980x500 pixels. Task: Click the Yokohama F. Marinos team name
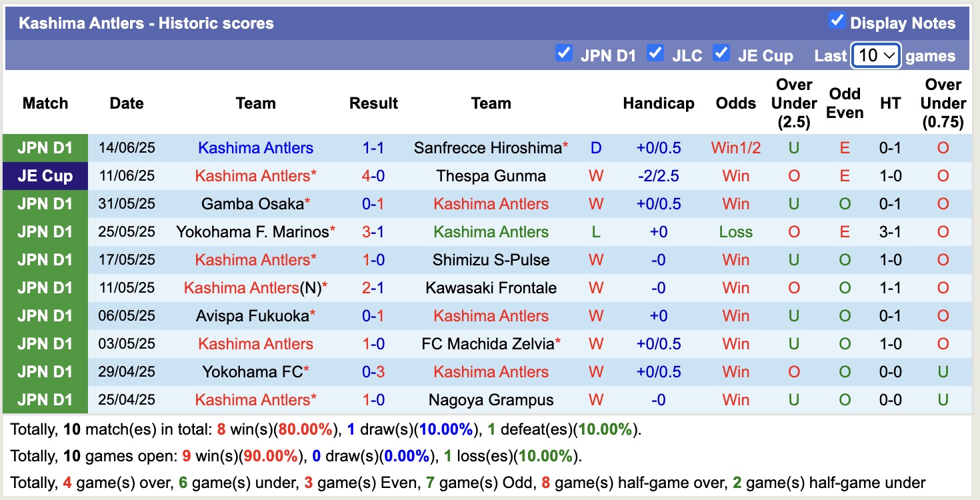pyautogui.click(x=251, y=232)
